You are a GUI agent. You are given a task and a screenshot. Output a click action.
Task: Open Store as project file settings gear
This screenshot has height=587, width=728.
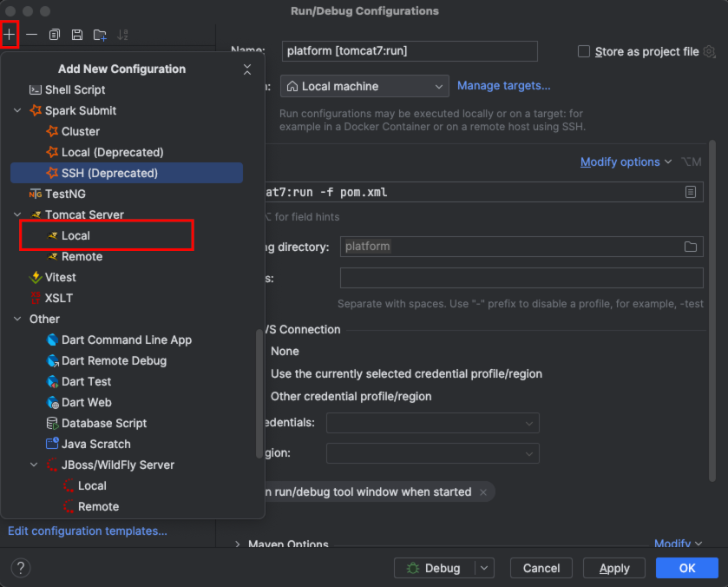pos(709,51)
